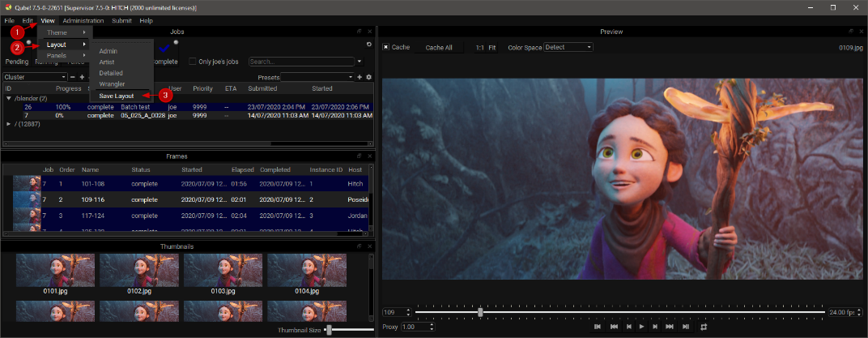Collapse the /blender (2) job group
The height and width of the screenshot is (338, 868).
[8, 98]
